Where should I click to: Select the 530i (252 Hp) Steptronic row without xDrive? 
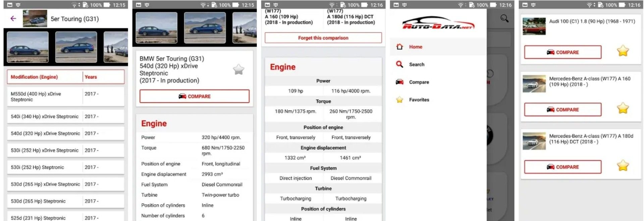click(x=66, y=167)
